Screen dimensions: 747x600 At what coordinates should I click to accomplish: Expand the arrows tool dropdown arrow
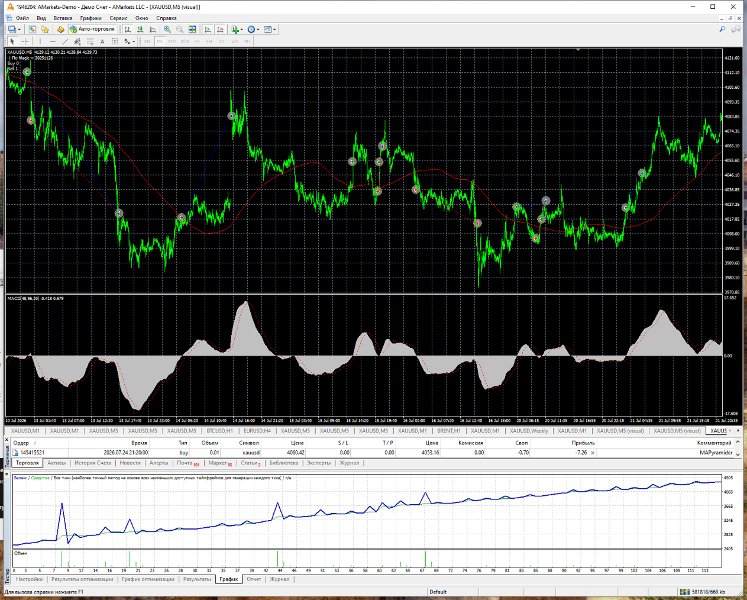[x=134, y=41]
